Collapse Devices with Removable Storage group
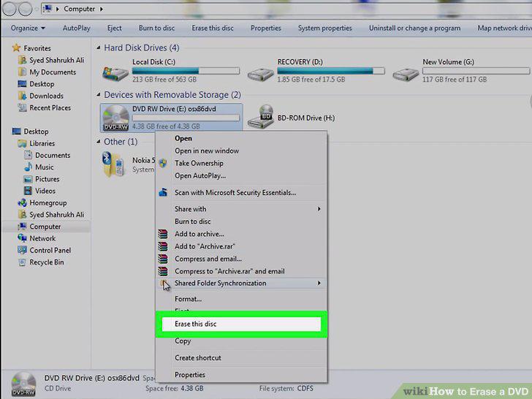 pos(98,95)
